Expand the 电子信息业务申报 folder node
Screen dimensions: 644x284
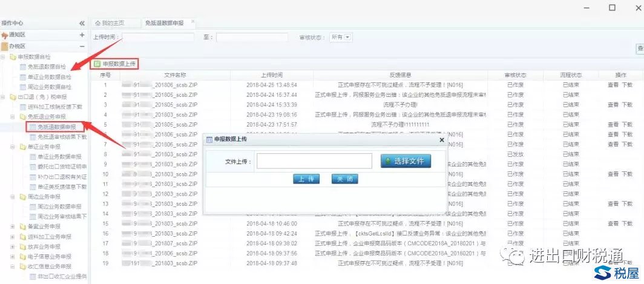(x=13, y=257)
